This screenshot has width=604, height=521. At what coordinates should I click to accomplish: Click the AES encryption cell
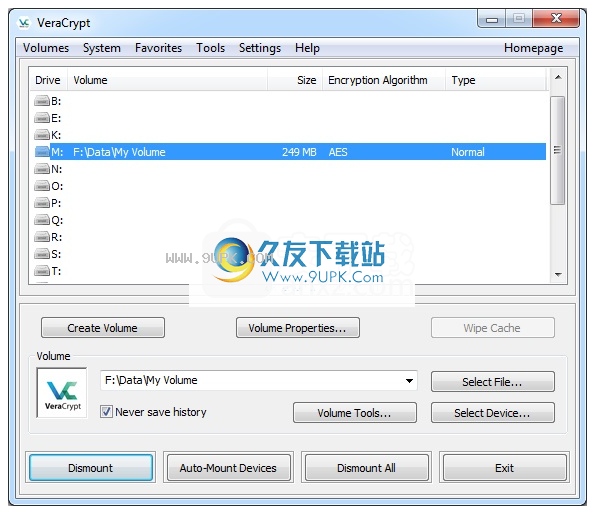tap(338, 152)
